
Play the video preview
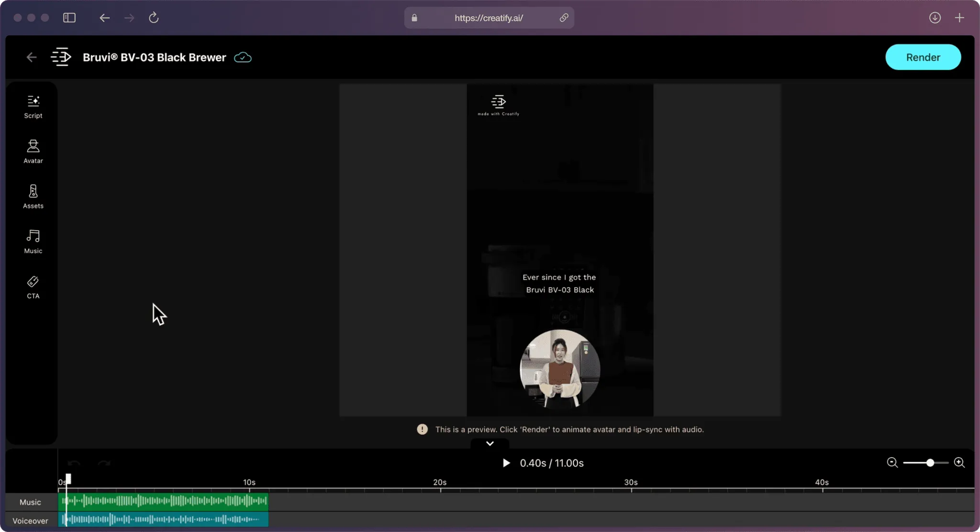tap(506, 463)
